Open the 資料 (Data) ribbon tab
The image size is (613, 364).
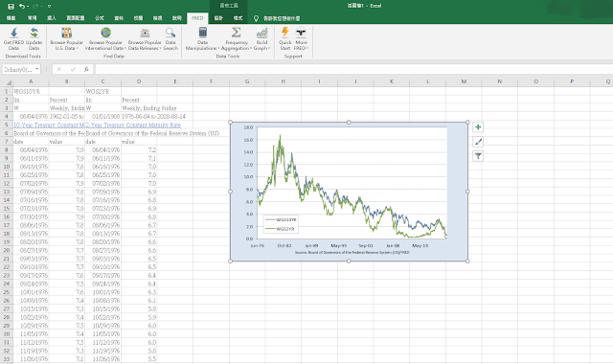coord(119,18)
